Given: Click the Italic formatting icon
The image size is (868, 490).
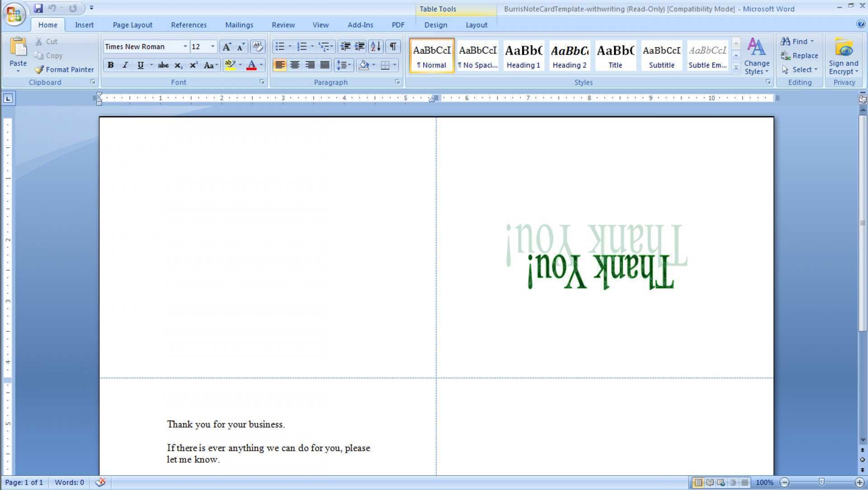Looking at the screenshot, I should pyautogui.click(x=125, y=66).
